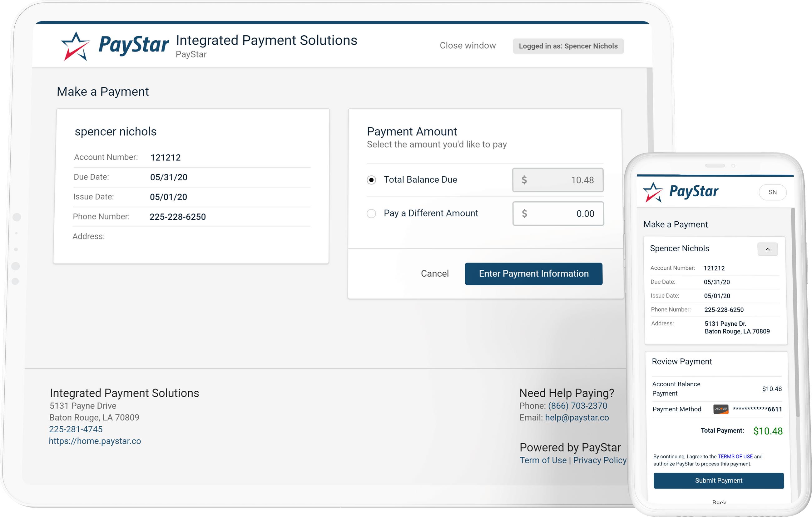Image resolution: width=812 pixels, height=517 pixels.
Task: Select Pay a Different Amount option
Action: pyautogui.click(x=371, y=213)
